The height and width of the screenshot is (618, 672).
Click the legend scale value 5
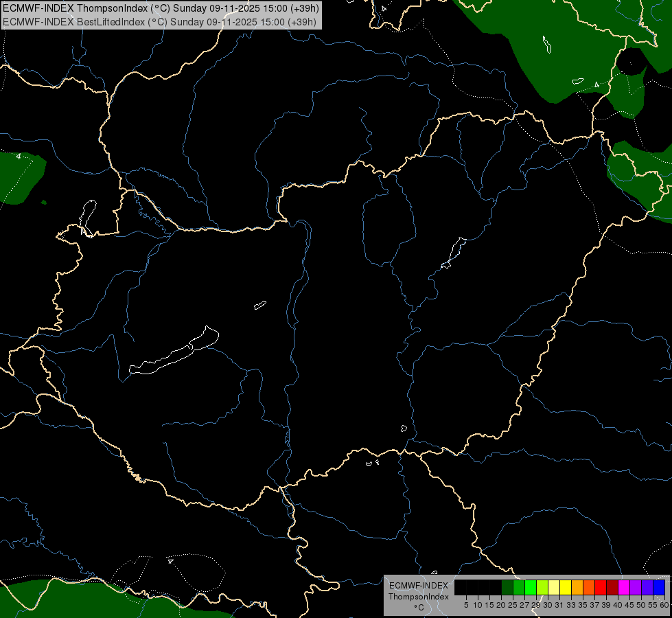tap(466, 605)
